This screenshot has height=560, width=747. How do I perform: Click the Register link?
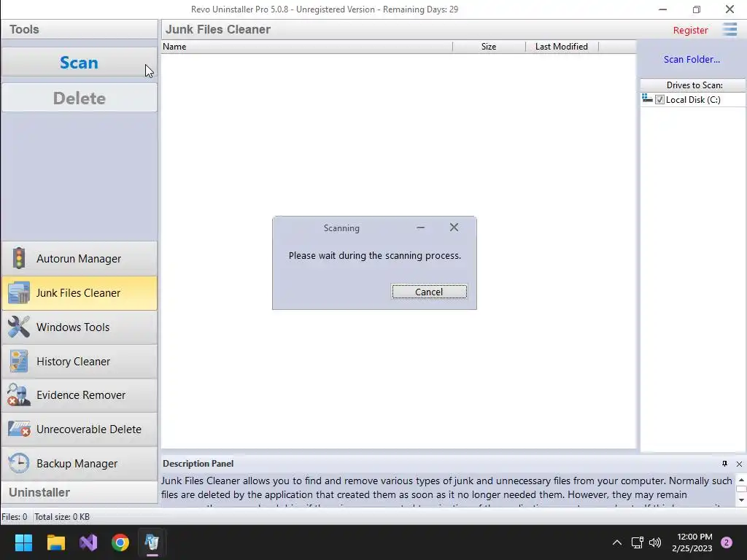[690, 30]
